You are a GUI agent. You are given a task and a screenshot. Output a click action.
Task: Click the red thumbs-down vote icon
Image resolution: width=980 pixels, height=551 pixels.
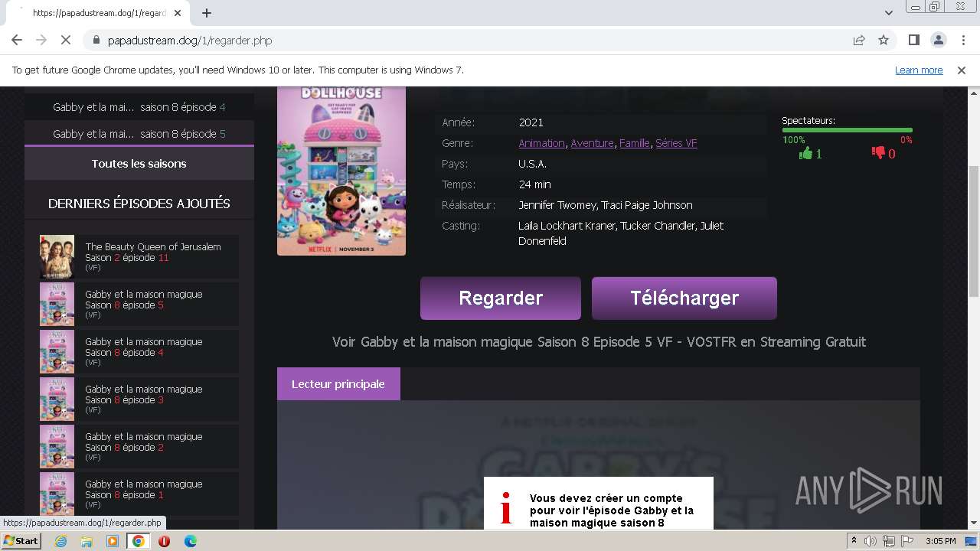(878, 153)
